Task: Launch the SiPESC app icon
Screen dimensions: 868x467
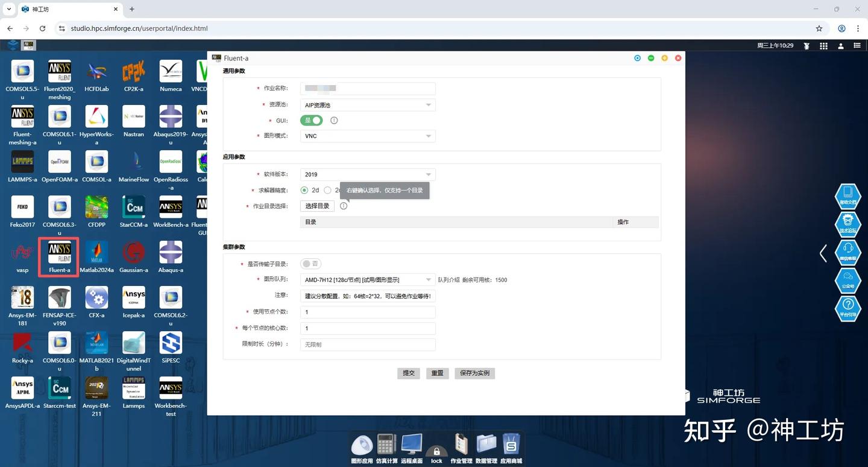Action: (x=171, y=343)
